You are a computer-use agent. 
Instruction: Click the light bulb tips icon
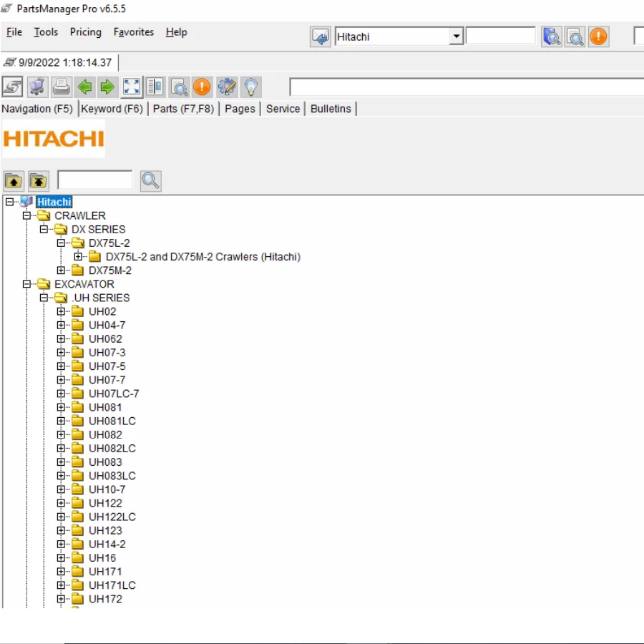point(250,87)
